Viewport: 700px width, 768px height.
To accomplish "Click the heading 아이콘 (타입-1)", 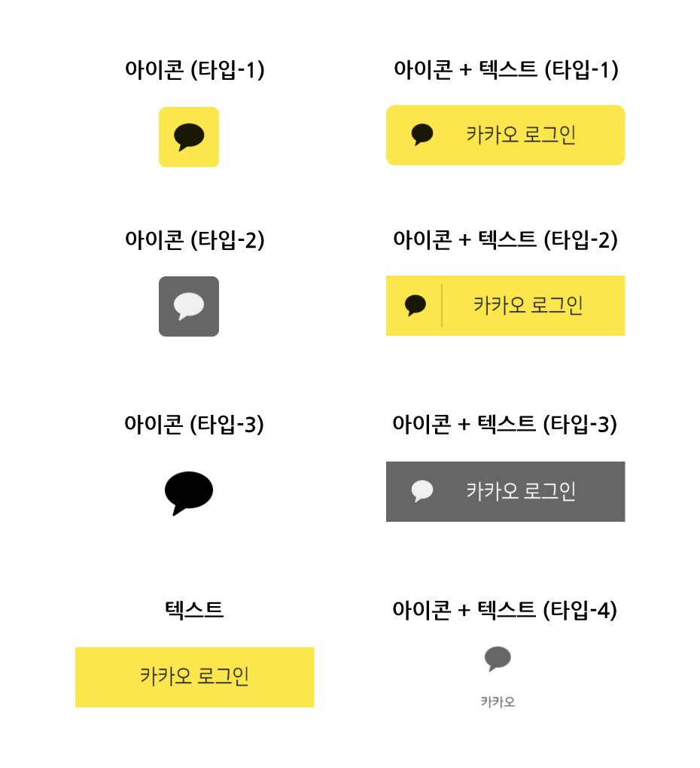I will point(195,69).
